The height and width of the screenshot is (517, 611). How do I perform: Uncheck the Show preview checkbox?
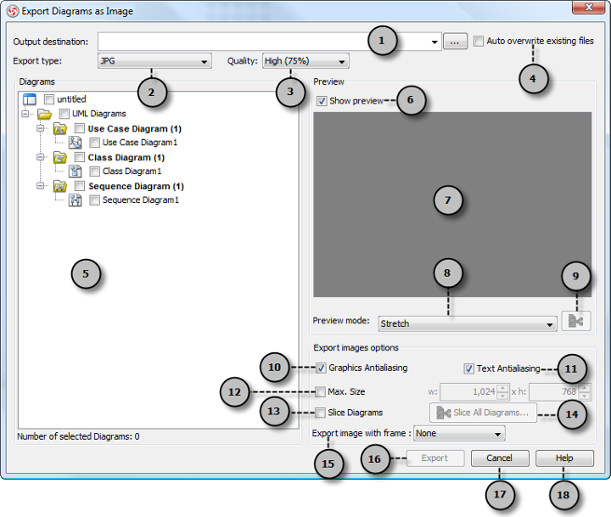[321, 101]
